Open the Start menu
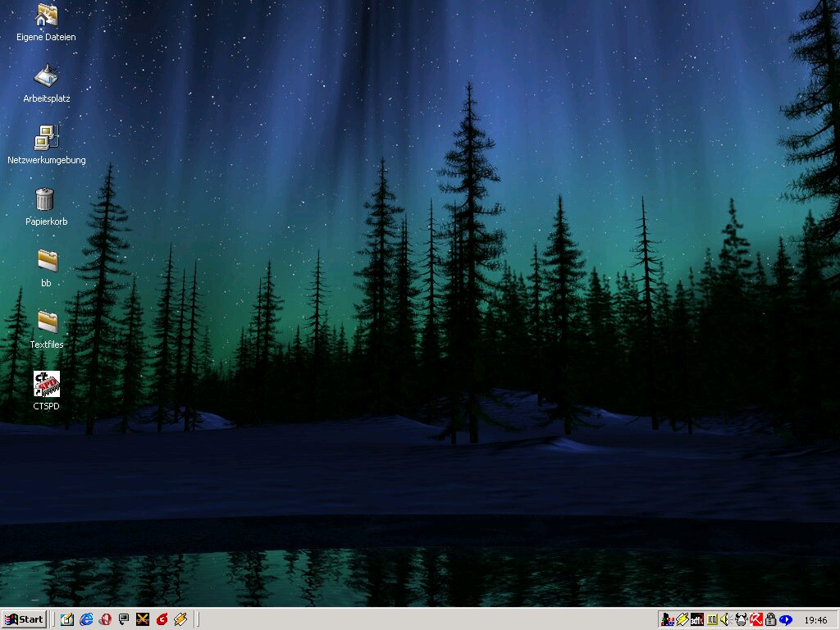Image resolution: width=840 pixels, height=630 pixels. point(24,619)
